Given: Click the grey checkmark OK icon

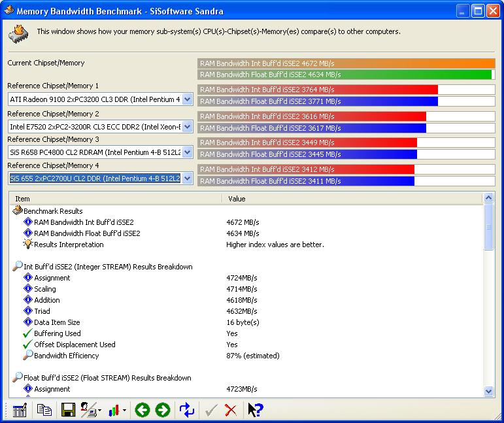Looking at the screenshot, I should tap(211, 411).
